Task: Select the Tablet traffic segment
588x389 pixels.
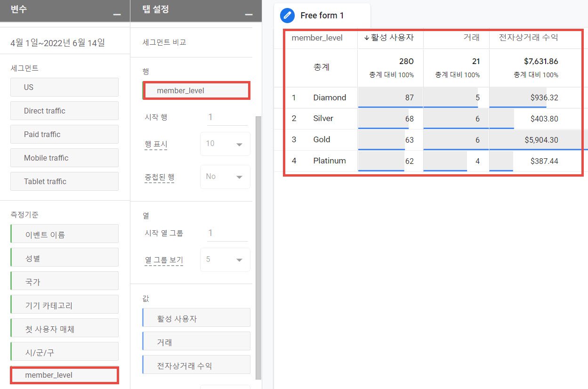Action: coord(64,181)
